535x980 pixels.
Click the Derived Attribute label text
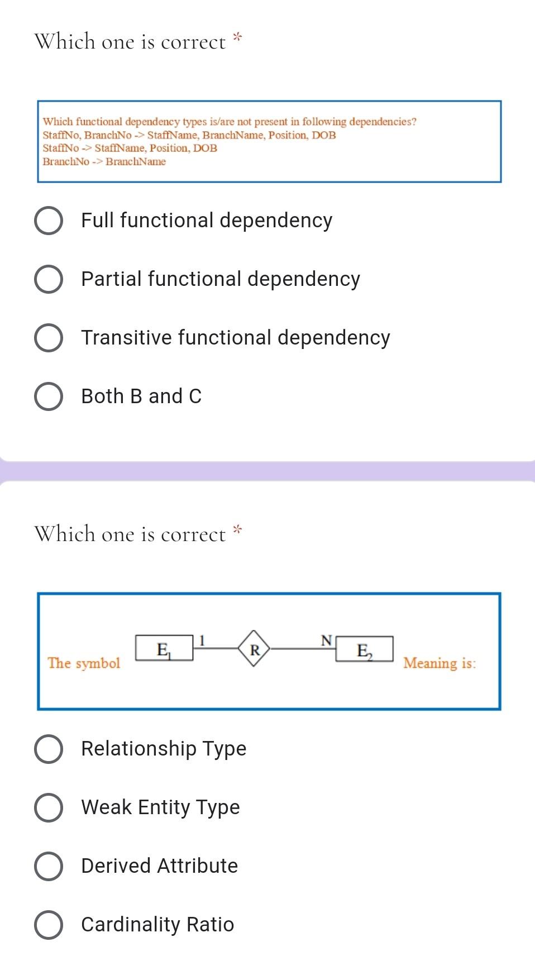tap(159, 866)
